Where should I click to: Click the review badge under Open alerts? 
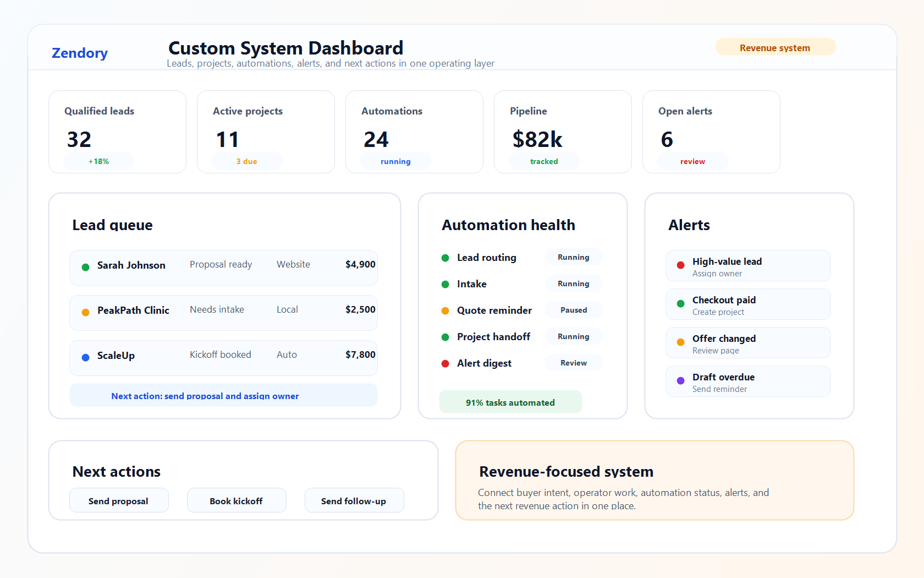pyautogui.click(x=692, y=161)
